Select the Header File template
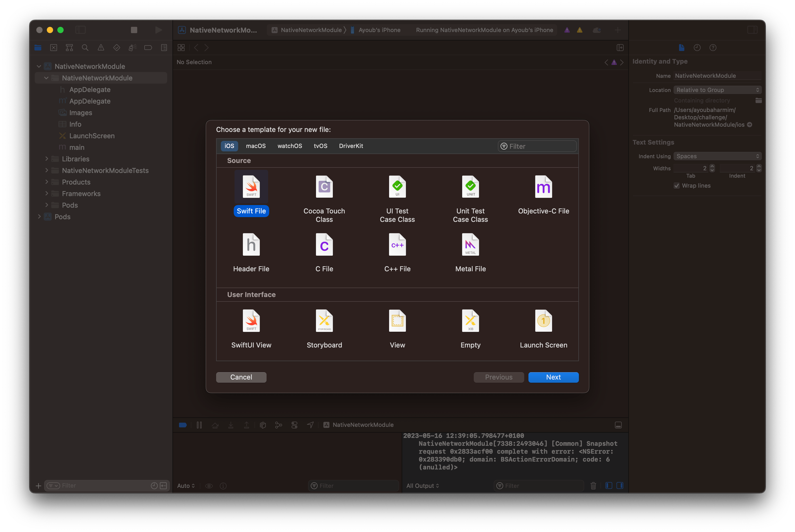 [x=251, y=253]
